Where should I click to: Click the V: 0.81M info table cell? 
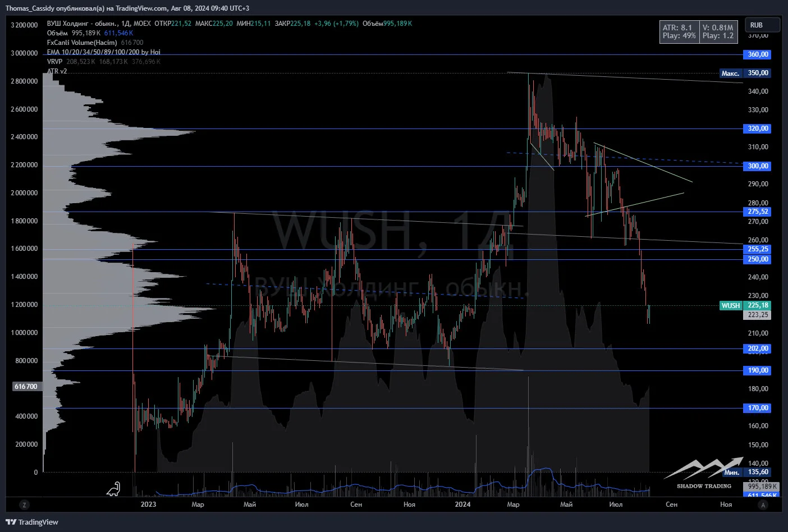point(718,27)
